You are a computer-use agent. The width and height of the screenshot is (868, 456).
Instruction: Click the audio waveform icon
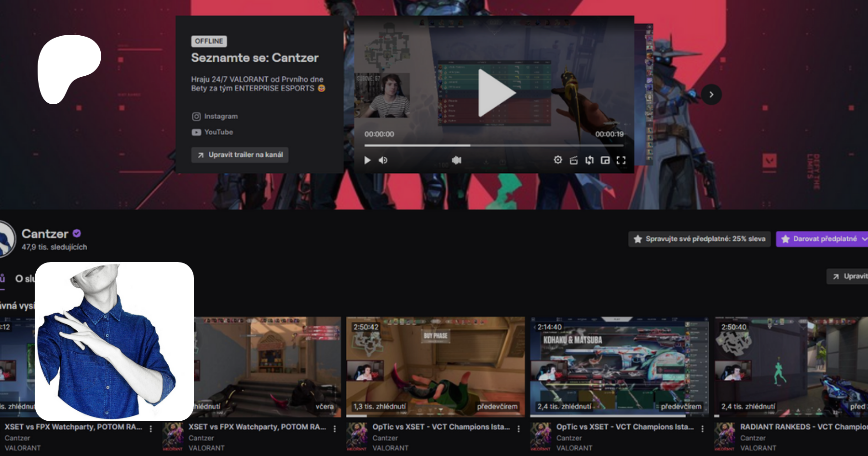(x=457, y=160)
